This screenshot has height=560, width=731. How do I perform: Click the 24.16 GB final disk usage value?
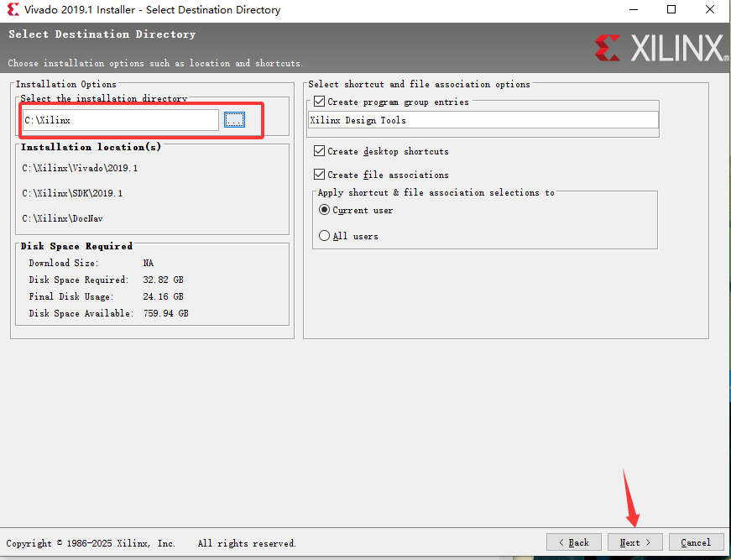pos(163,296)
